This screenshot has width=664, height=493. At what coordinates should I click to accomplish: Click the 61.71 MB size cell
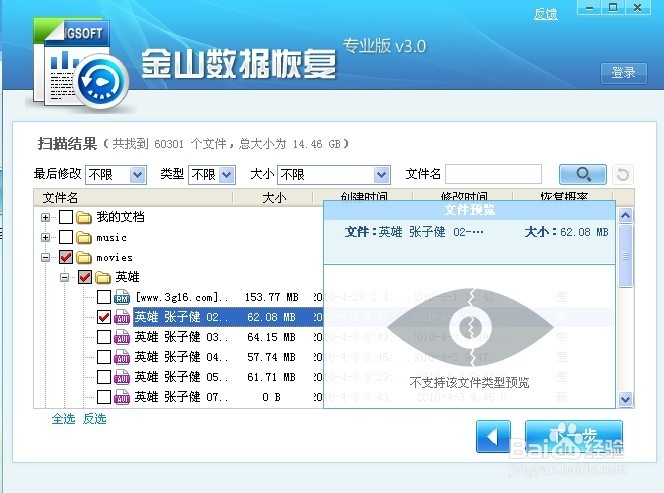click(x=271, y=377)
